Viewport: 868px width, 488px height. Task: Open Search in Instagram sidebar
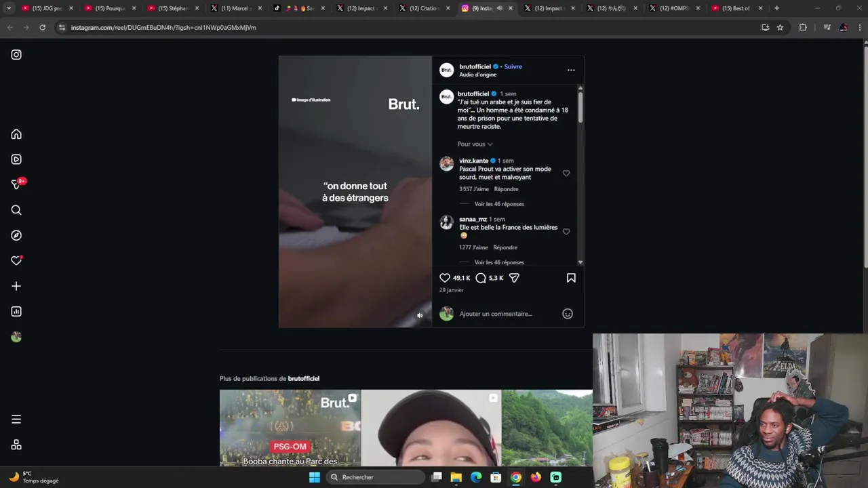click(x=16, y=210)
